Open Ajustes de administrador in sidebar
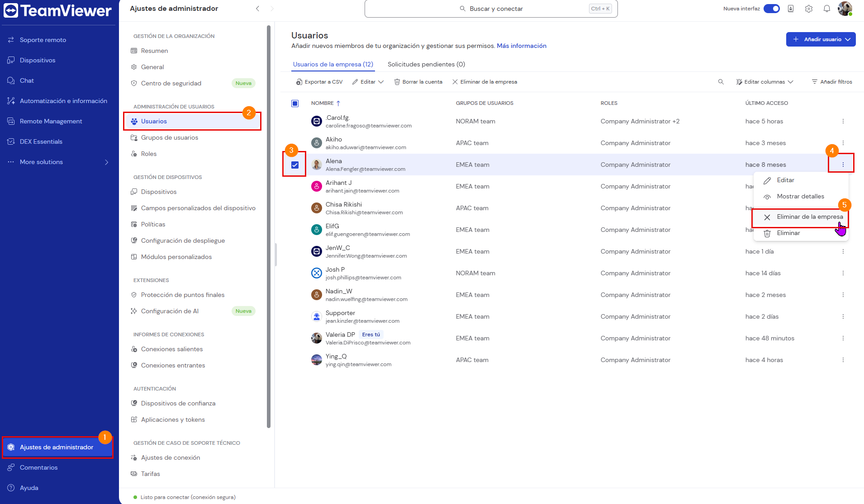 [x=57, y=447]
